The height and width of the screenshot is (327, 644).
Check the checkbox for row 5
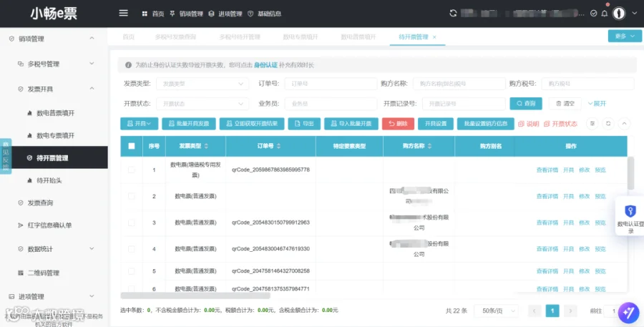pos(132,271)
